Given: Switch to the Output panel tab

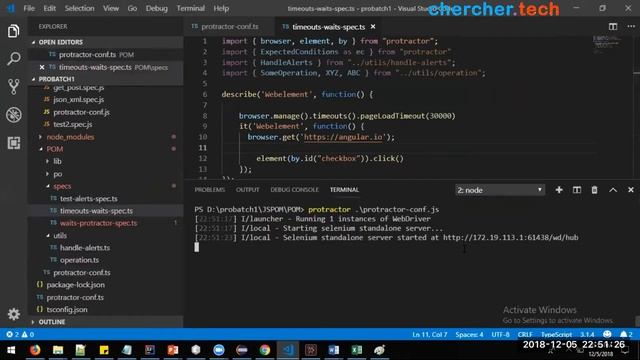Looking at the screenshot, I should [x=247, y=190].
